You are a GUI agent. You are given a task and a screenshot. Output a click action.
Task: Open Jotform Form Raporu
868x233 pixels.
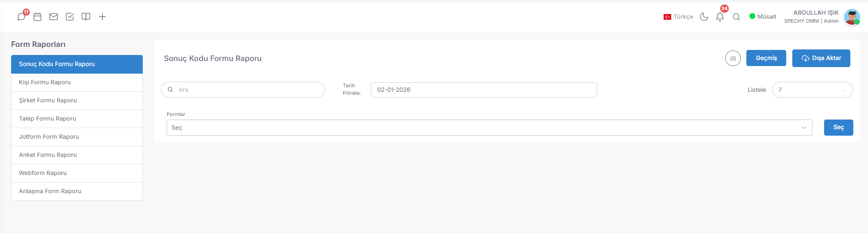(x=77, y=137)
